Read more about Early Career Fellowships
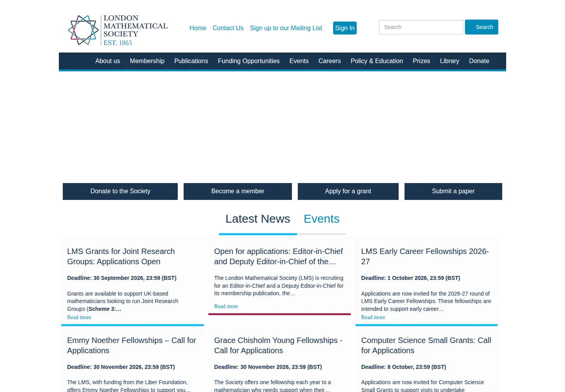 tap(373, 318)
